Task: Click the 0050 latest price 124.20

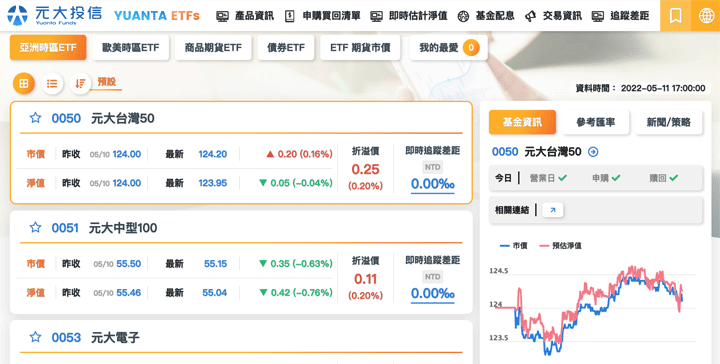Action: pos(213,154)
